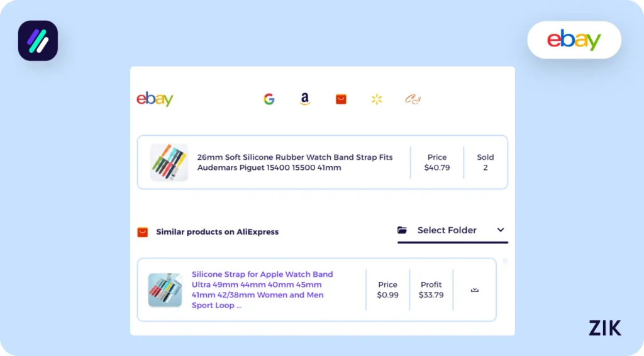Click the Amazon source icon

[x=305, y=99]
